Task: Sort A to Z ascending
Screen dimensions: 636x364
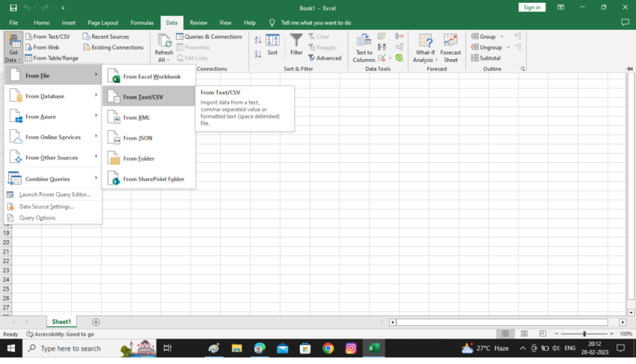Action: coord(258,40)
